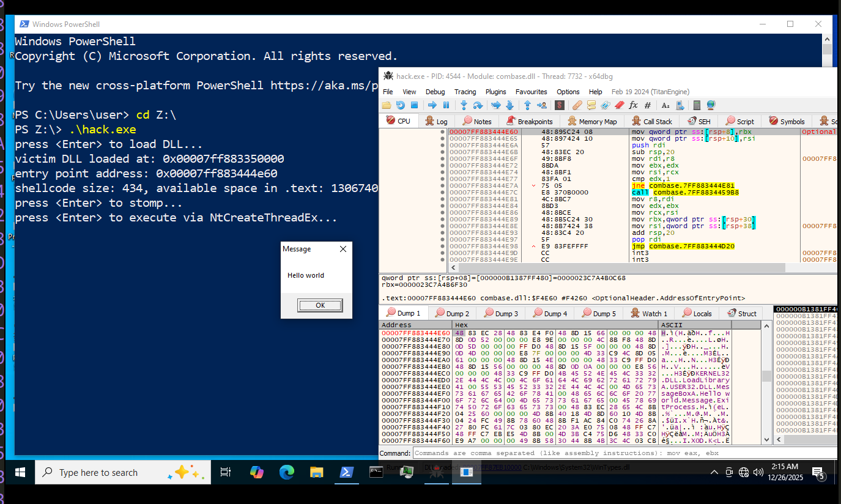Image resolution: width=841 pixels, height=504 pixels.
Task: Open the Help menu
Action: click(x=595, y=92)
